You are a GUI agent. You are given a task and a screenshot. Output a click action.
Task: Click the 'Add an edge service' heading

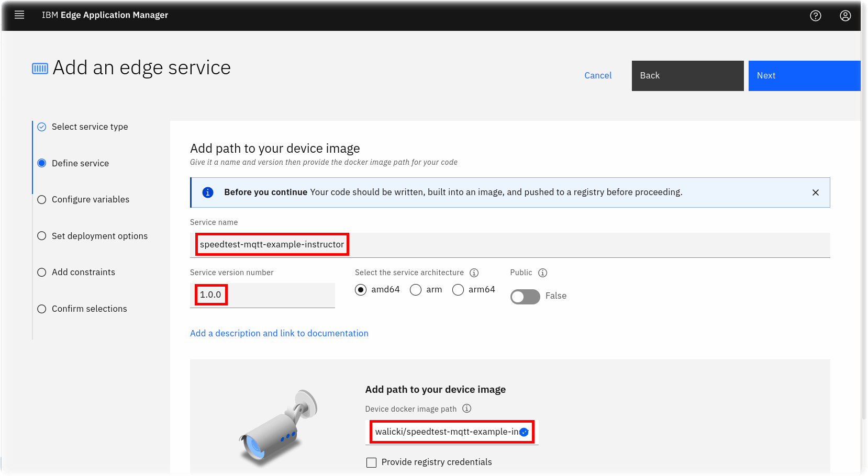[142, 68]
